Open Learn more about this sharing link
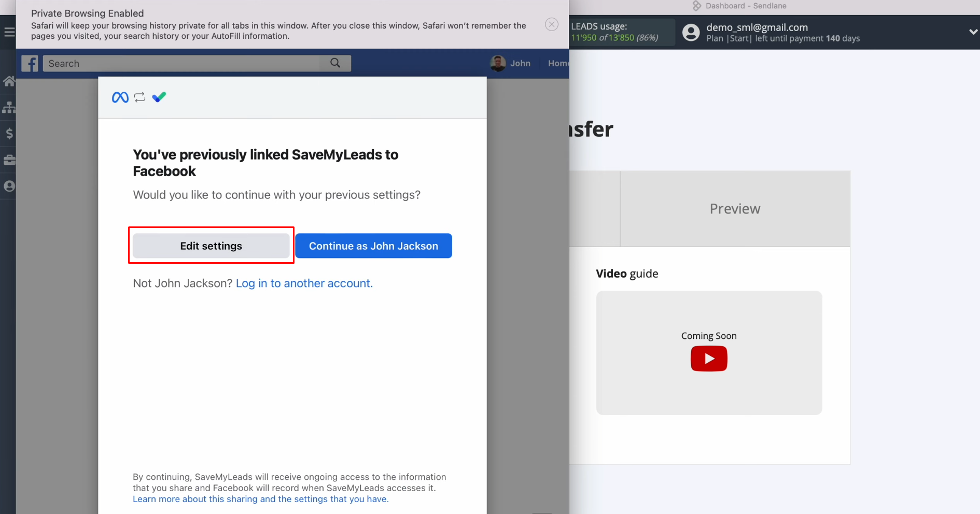This screenshot has height=514, width=980. pos(260,499)
